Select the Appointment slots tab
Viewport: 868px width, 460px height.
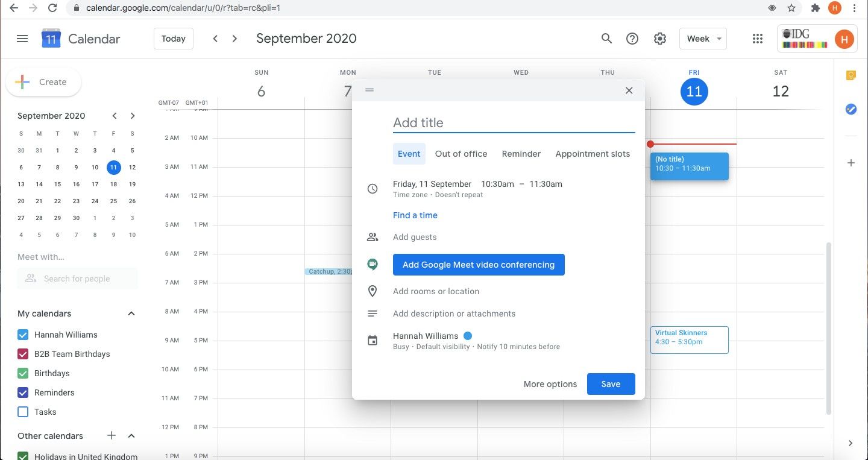click(592, 154)
